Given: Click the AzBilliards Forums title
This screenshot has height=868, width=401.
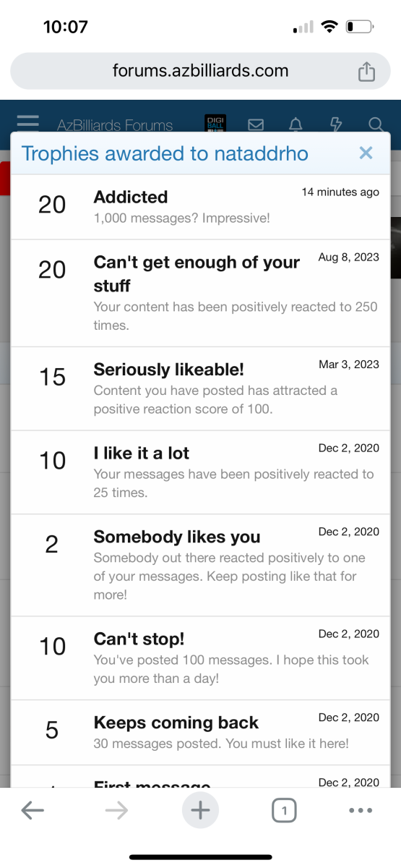Looking at the screenshot, I should (x=115, y=126).
